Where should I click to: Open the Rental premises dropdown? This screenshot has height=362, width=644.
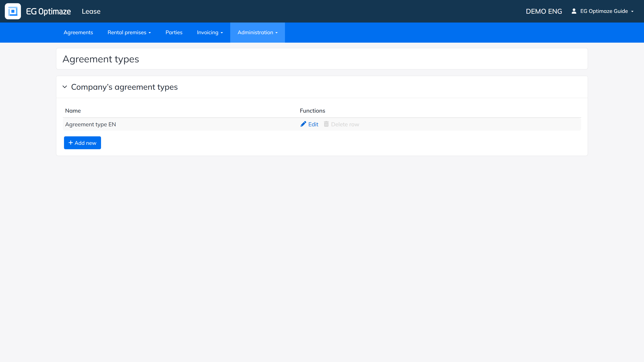(x=129, y=32)
